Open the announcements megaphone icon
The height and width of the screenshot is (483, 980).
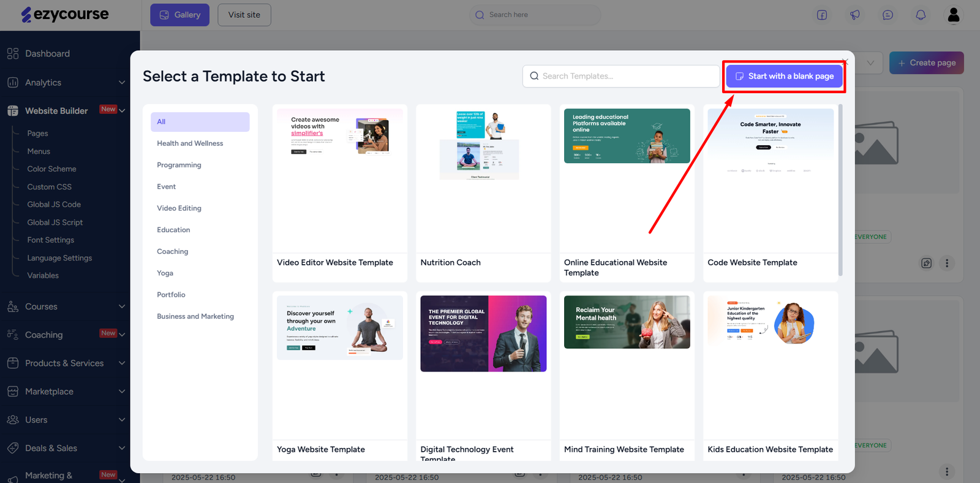click(x=855, y=15)
